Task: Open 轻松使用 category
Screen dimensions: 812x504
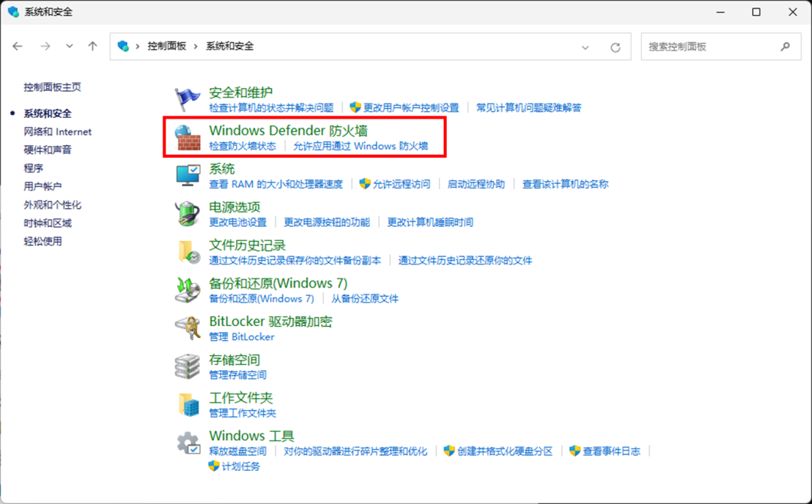Action: point(43,241)
